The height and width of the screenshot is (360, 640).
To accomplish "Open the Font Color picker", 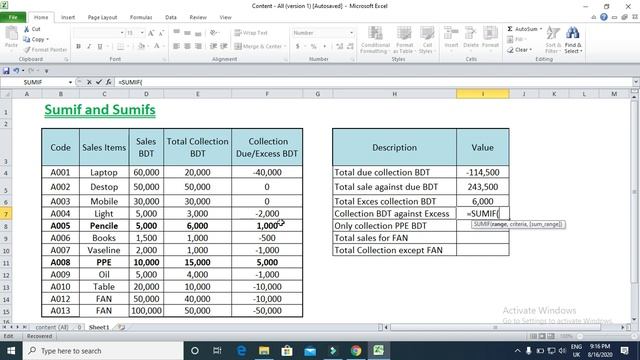I will click(156, 47).
